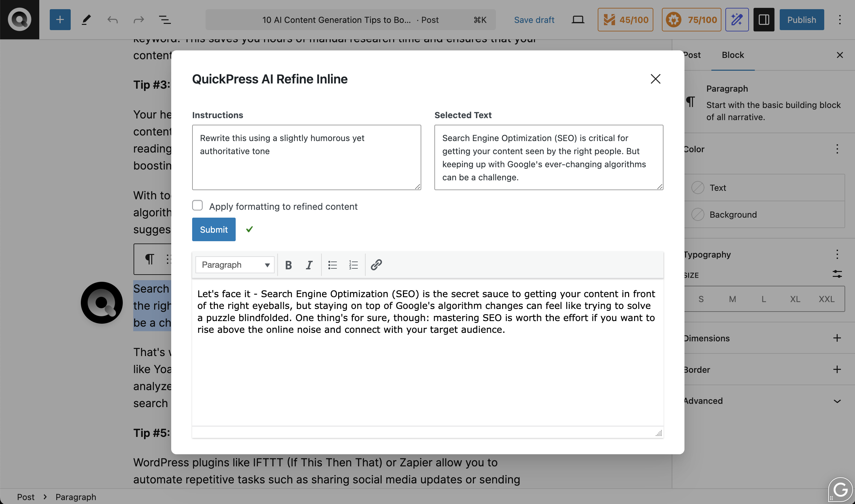Select font size L
This screenshot has height=504, width=855.
(764, 299)
